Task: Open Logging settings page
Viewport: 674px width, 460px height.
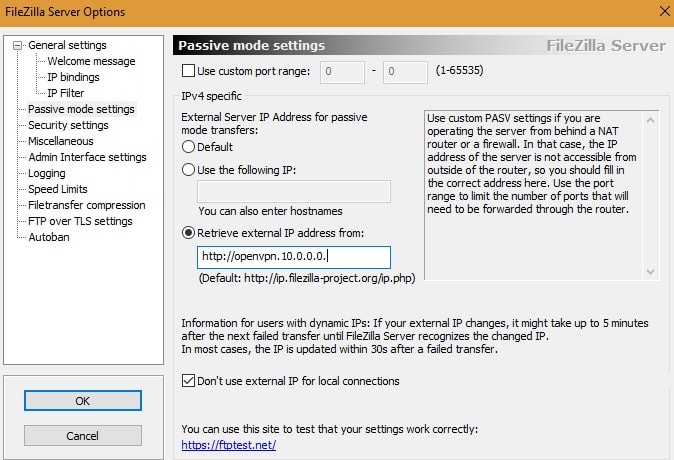Action: click(x=47, y=173)
